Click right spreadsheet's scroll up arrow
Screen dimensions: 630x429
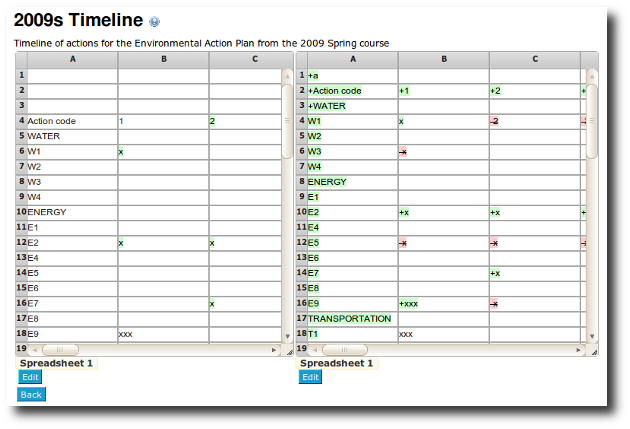coord(592,76)
